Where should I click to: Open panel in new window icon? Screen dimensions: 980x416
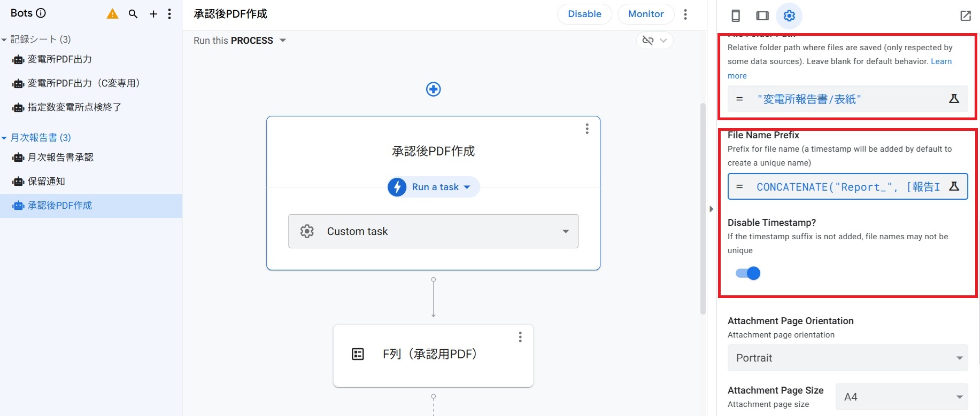(965, 15)
